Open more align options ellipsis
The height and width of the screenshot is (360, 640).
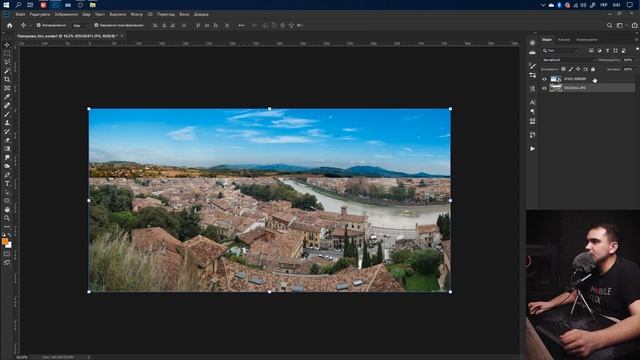[241, 25]
